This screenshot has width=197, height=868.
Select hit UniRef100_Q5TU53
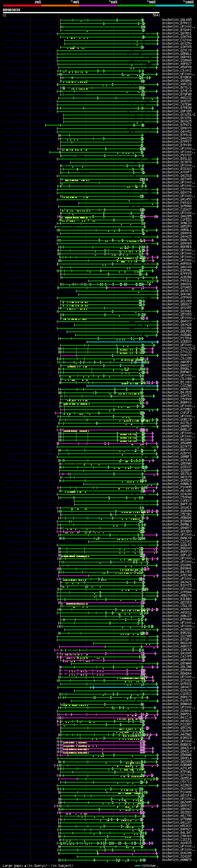pos(177,314)
